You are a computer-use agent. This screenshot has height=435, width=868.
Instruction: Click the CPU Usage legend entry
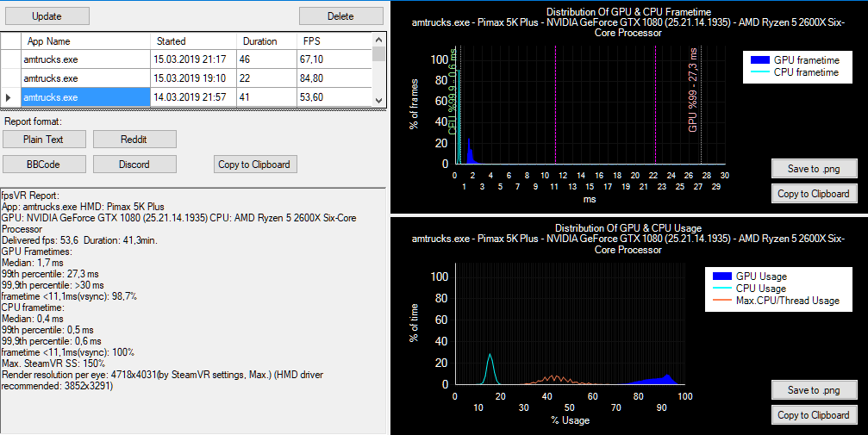click(750, 289)
